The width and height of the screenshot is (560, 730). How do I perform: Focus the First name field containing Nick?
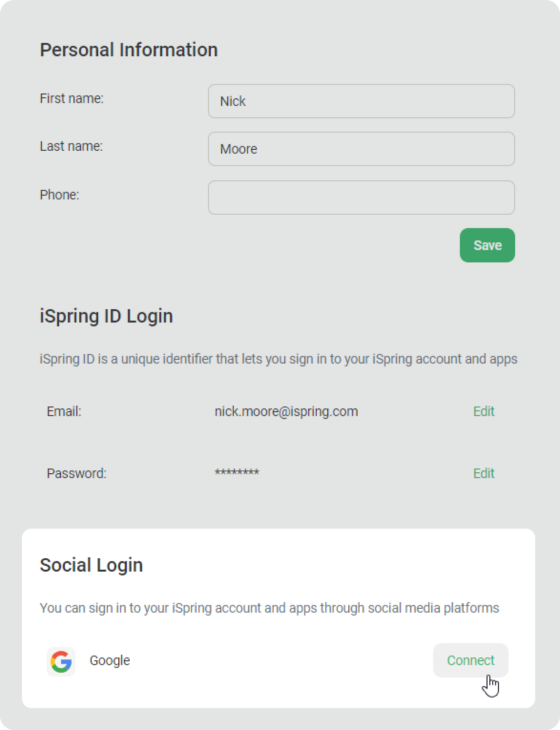361,101
